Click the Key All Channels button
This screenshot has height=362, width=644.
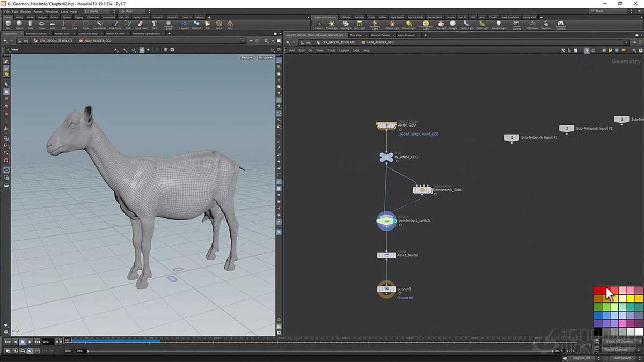click(616, 349)
